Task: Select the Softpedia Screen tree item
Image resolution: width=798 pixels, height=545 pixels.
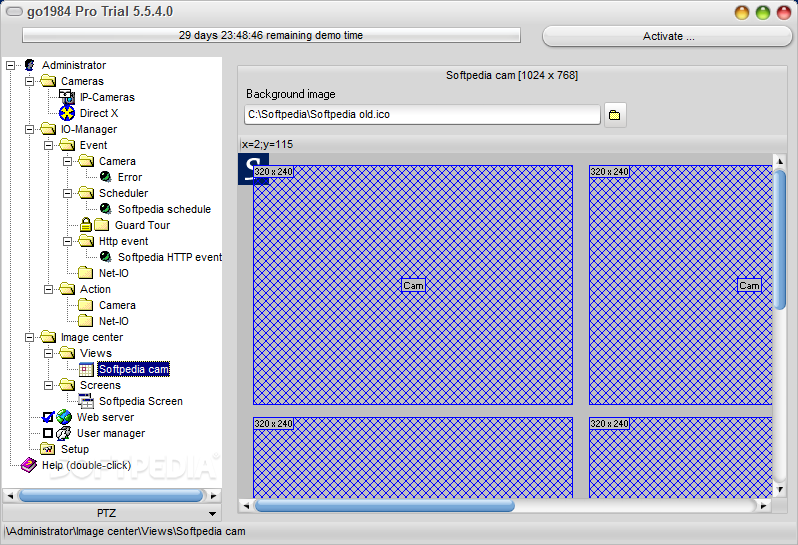Action: (140, 401)
